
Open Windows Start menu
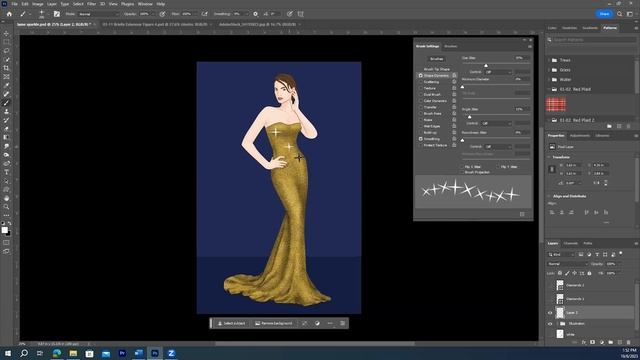pyautogui.click(x=8, y=353)
